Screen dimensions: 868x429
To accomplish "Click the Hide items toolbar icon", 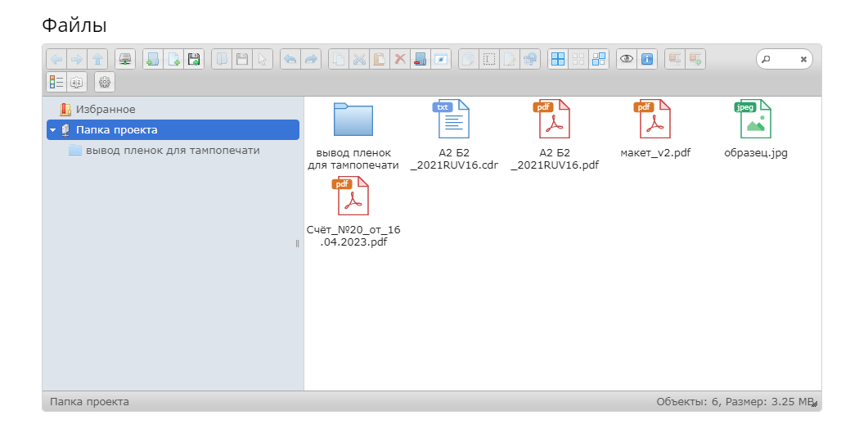I will pos(441,59).
